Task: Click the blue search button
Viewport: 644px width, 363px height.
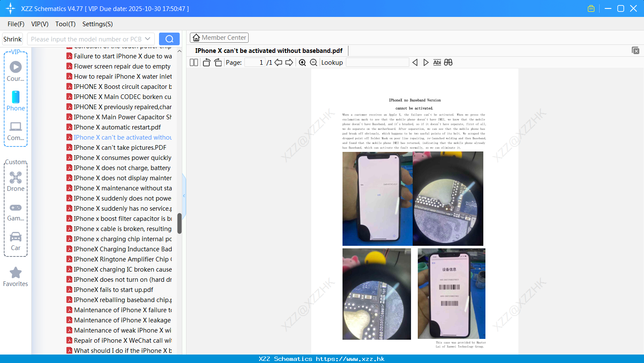Action: click(x=169, y=39)
